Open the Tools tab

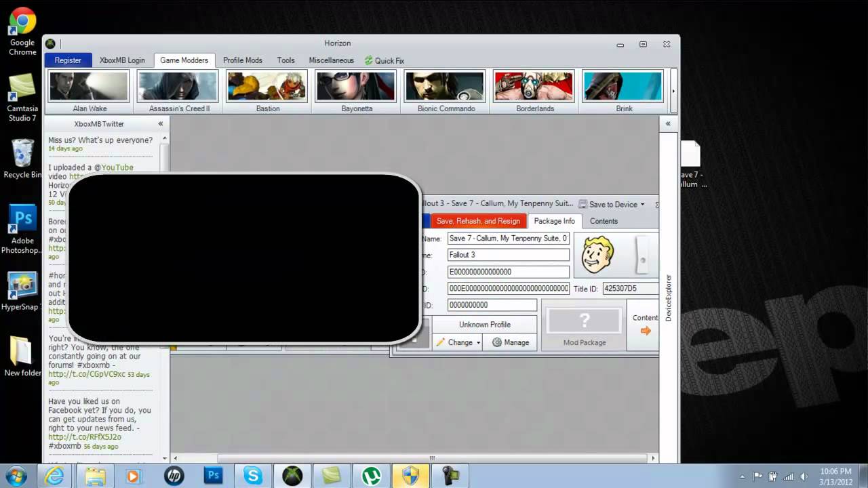coord(286,60)
